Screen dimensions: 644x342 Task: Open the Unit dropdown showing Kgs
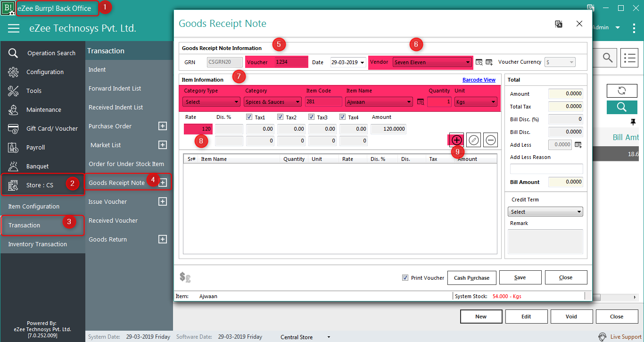476,101
